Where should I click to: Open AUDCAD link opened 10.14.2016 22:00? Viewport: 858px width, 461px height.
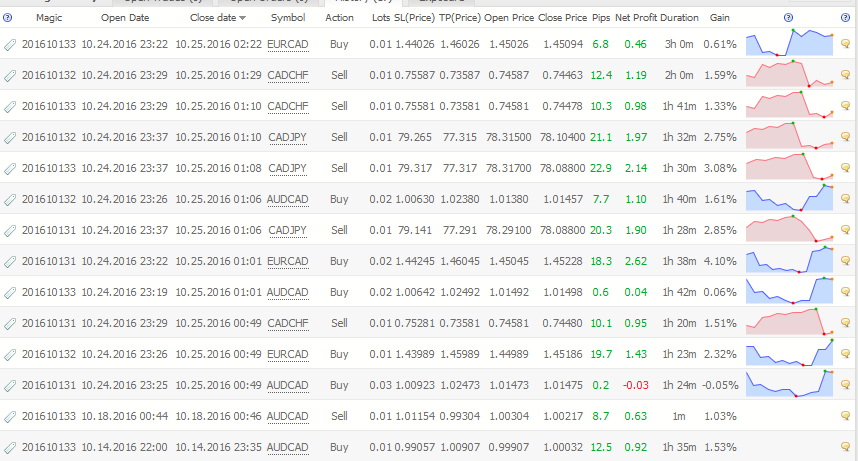[x=288, y=448]
